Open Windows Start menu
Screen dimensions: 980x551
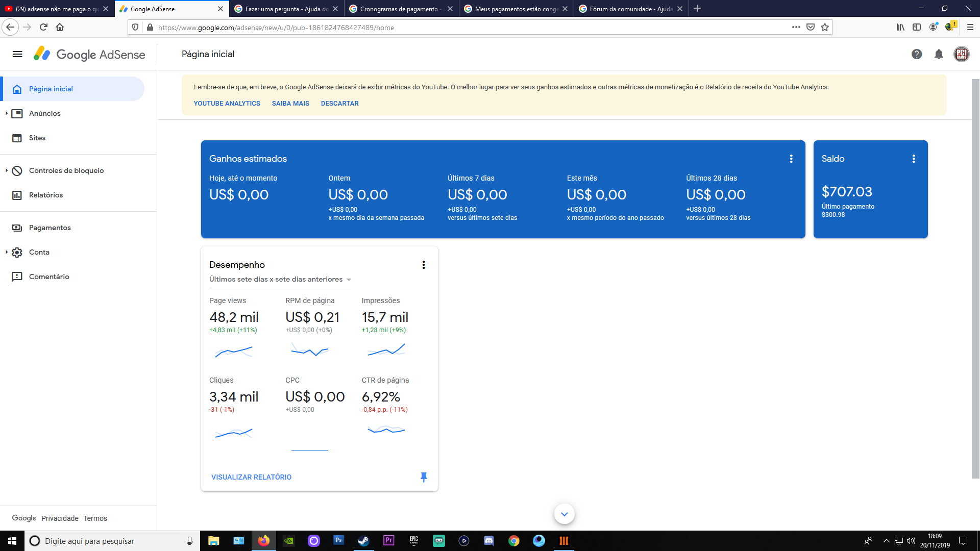pos(12,541)
